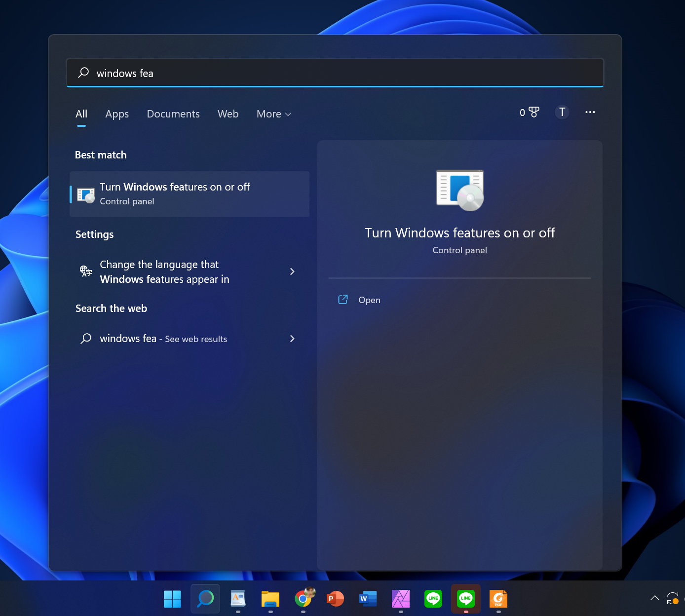Open 'windows fea - See web results'
Screen dimensions: 685x616
pyautogui.click(x=190, y=339)
